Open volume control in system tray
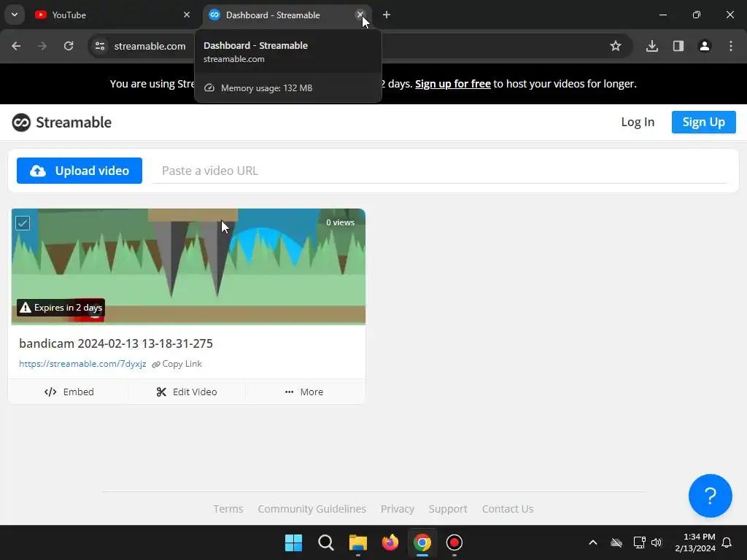The width and height of the screenshot is (747, 560). pos(657,542)
